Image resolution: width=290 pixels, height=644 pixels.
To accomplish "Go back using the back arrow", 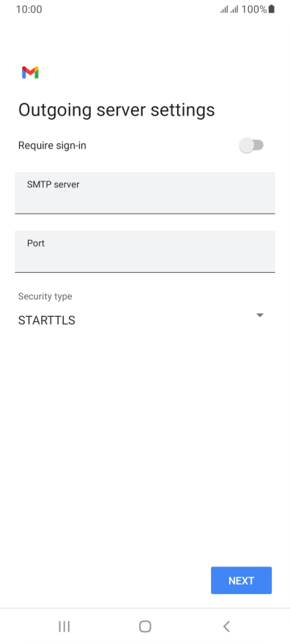I will click(226, 626).
